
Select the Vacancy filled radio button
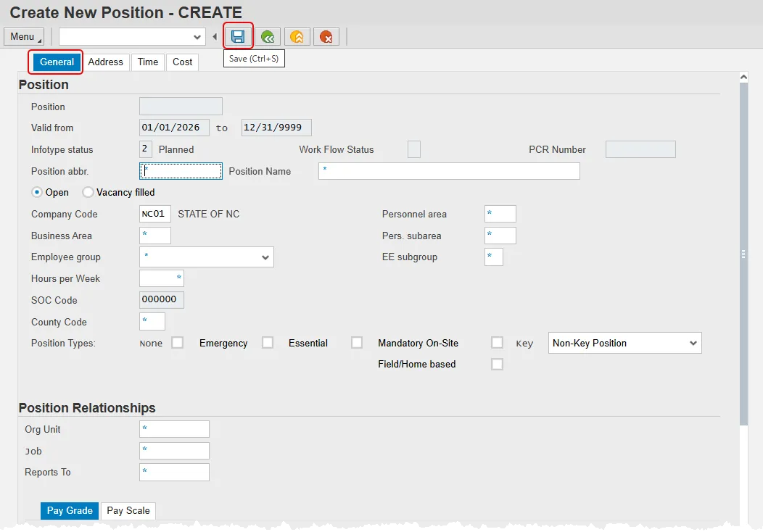click(x=88, y=192)
